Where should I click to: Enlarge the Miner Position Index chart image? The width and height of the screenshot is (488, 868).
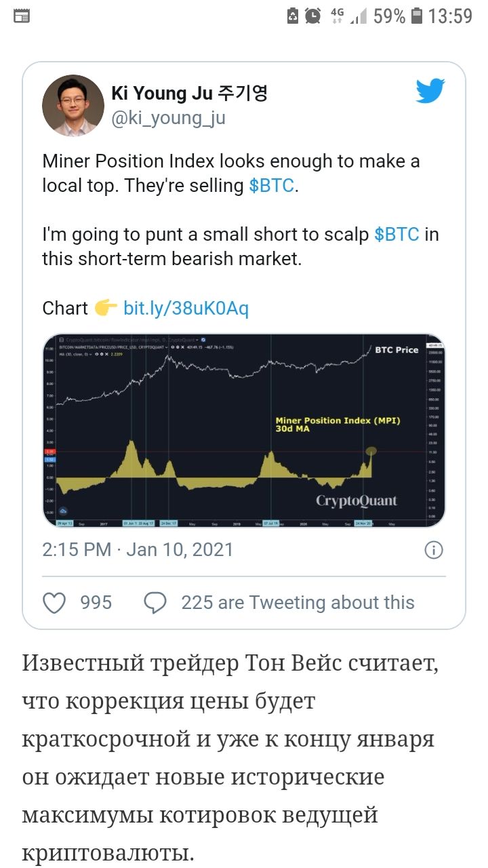[x=244, y=430]
